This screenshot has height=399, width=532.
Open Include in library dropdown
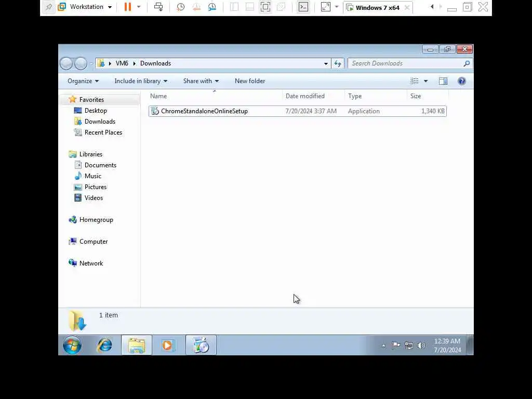click(x=141, y=81)
